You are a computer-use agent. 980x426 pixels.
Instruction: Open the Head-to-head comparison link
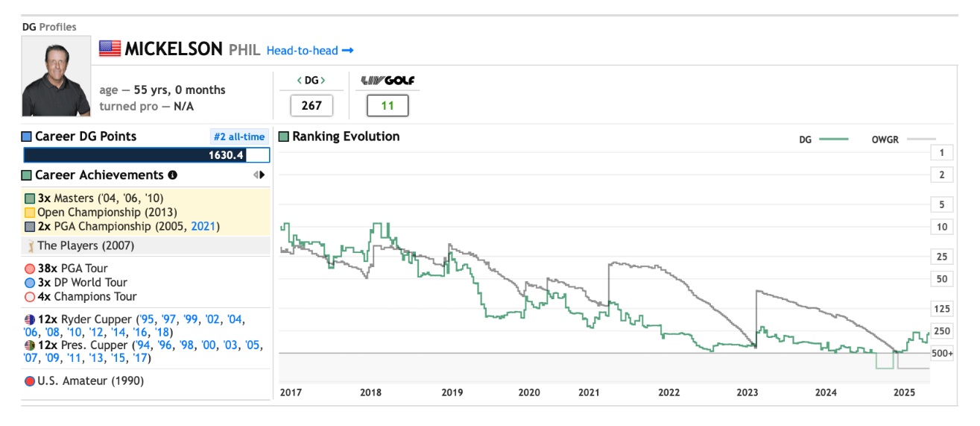click(310, 51)
